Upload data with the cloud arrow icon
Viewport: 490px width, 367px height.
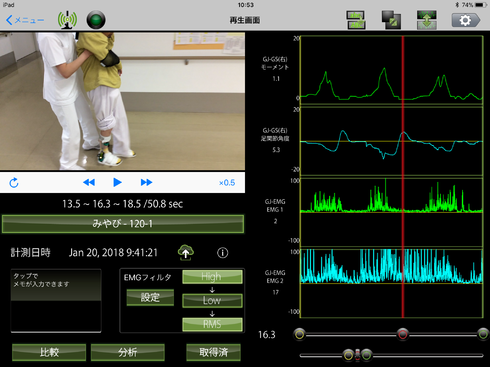coord(186,252)
